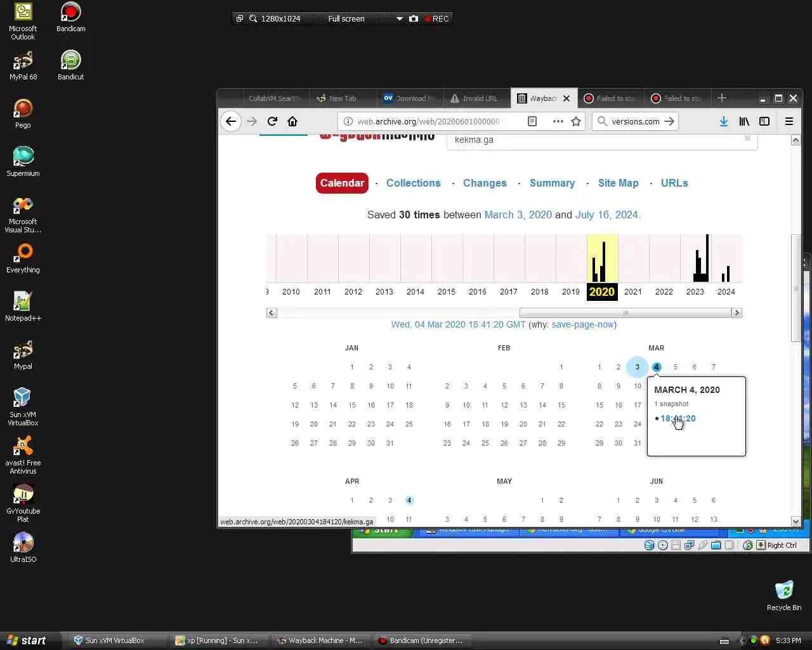Switch to the Download tab
Image resolution: width=812 pixels, height=650 pixels.
410,98
